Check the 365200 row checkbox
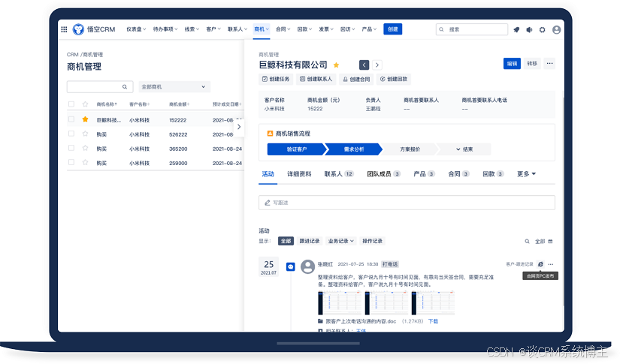Screen dimensions: 620x364 coord(71,148)
